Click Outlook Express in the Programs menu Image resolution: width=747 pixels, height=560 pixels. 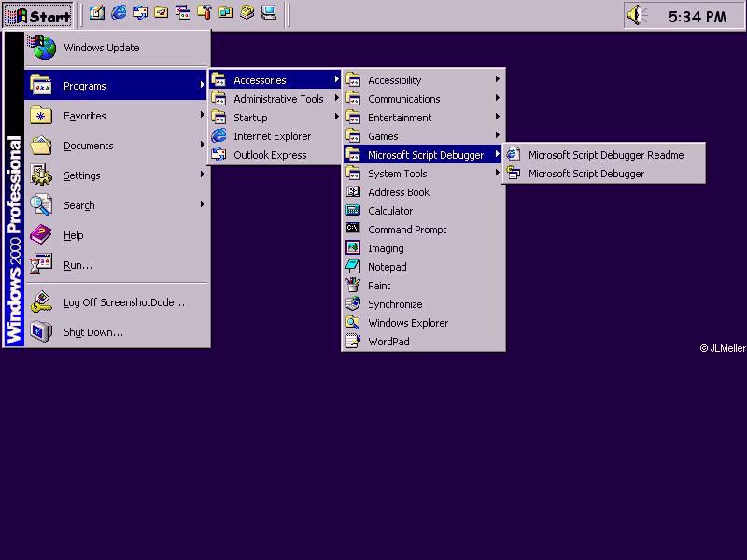point(275,155)
